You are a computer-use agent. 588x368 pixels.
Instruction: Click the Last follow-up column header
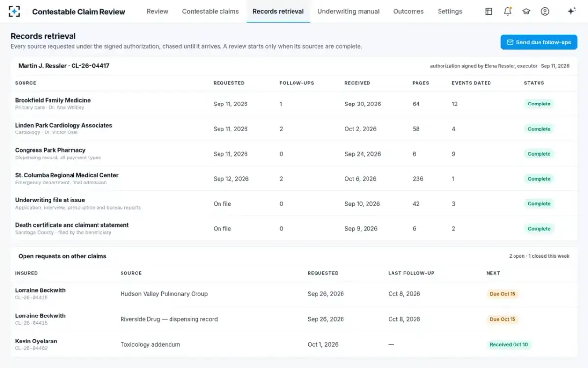[411, 273]
